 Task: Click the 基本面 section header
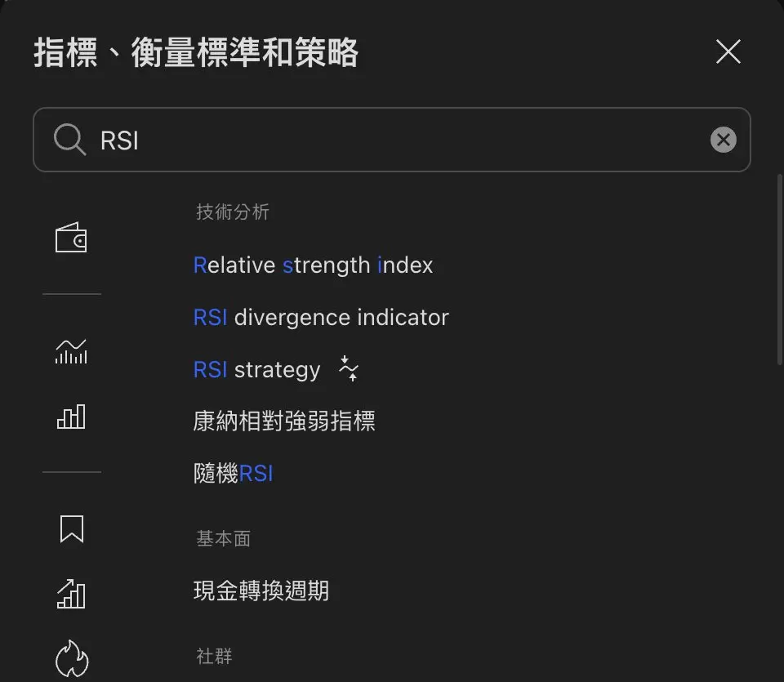point(223,538)
